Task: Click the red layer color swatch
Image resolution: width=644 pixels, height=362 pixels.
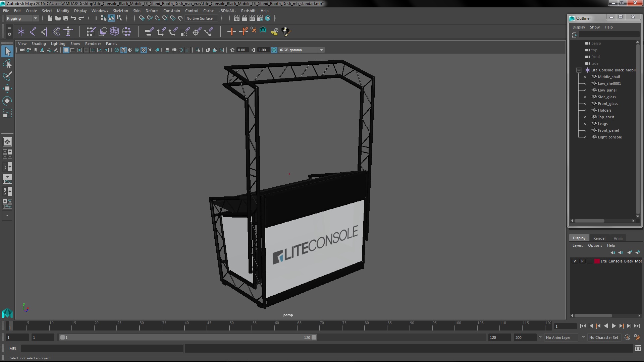Action: tap(597, 261)
